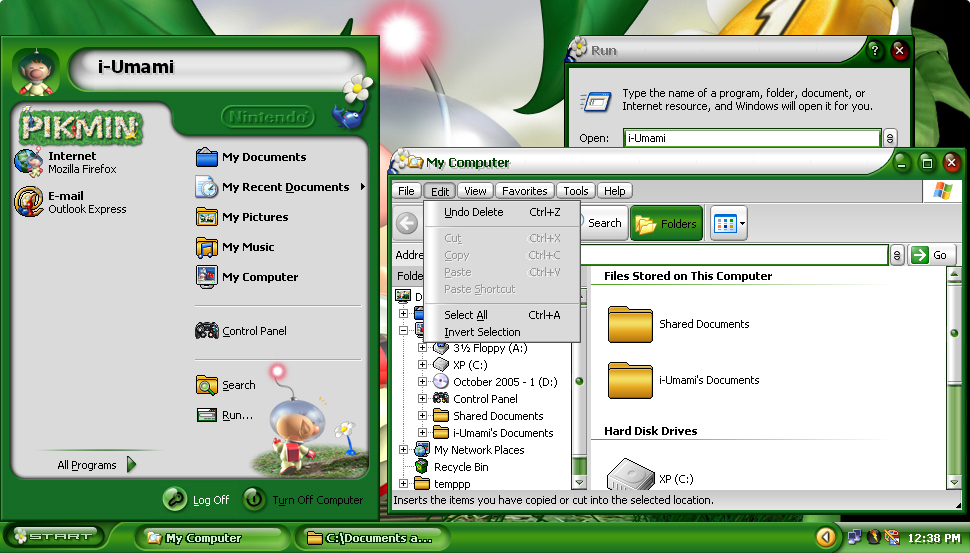Viewport: 970px width, 553px height.
Task: Switch to C:\Documents a... taskbar button
Action: pos(370,538)
